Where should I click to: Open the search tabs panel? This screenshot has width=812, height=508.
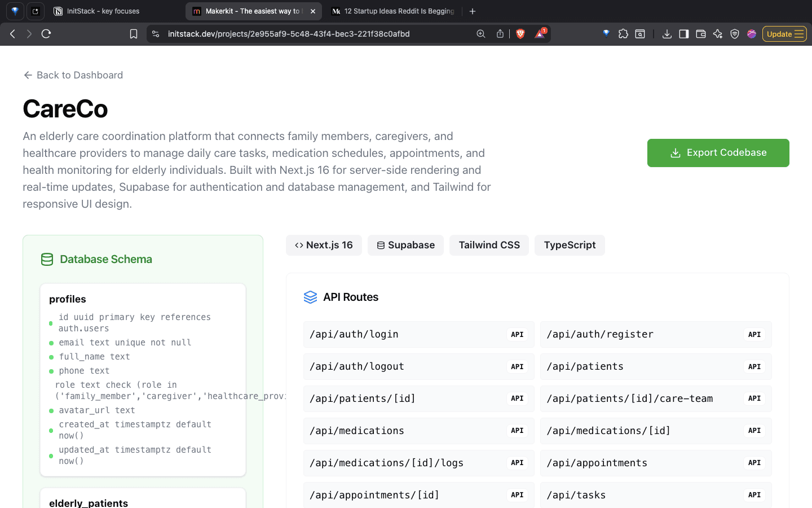pos(640,34)
